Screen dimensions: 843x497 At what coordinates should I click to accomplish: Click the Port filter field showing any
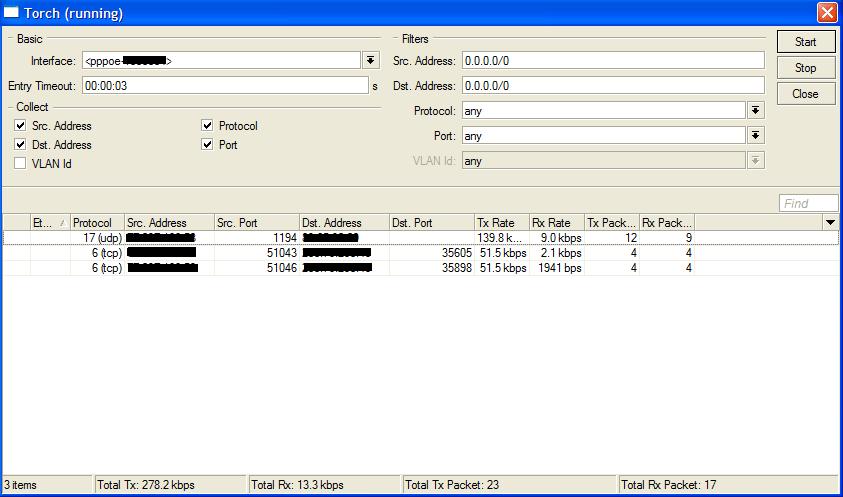(x=603, y=136)
